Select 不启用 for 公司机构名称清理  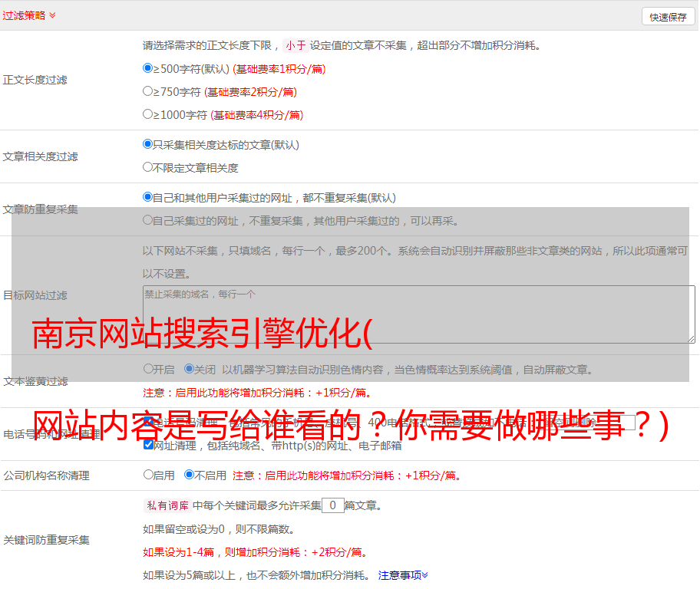point(190,475)
